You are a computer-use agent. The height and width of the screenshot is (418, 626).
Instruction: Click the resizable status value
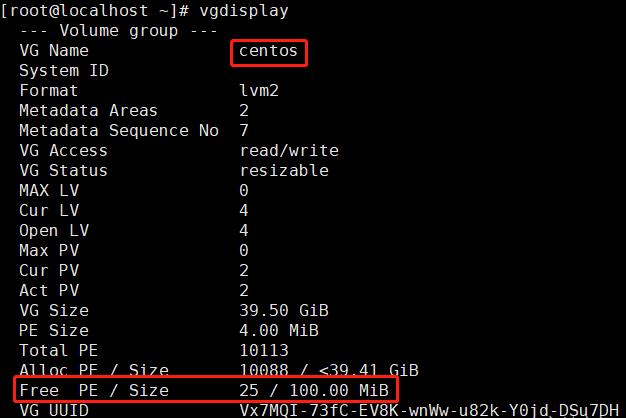(284, 170)
